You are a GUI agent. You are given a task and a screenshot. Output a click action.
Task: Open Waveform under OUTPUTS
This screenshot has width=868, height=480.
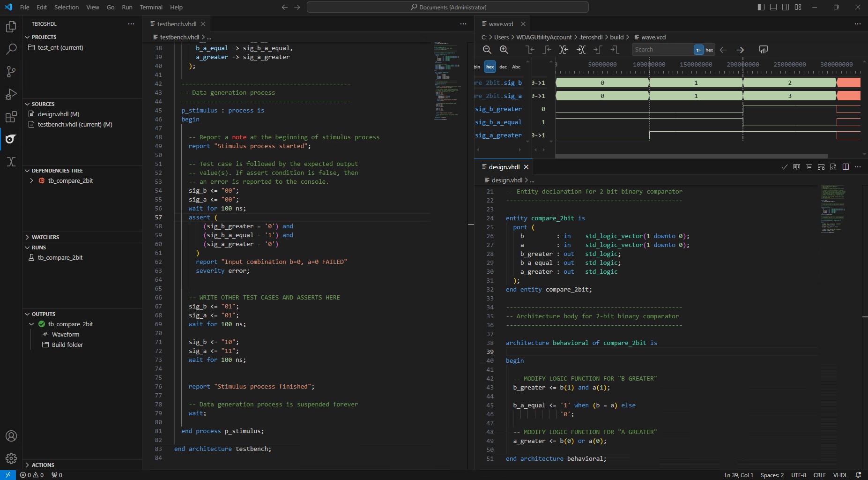pos(66,334)
